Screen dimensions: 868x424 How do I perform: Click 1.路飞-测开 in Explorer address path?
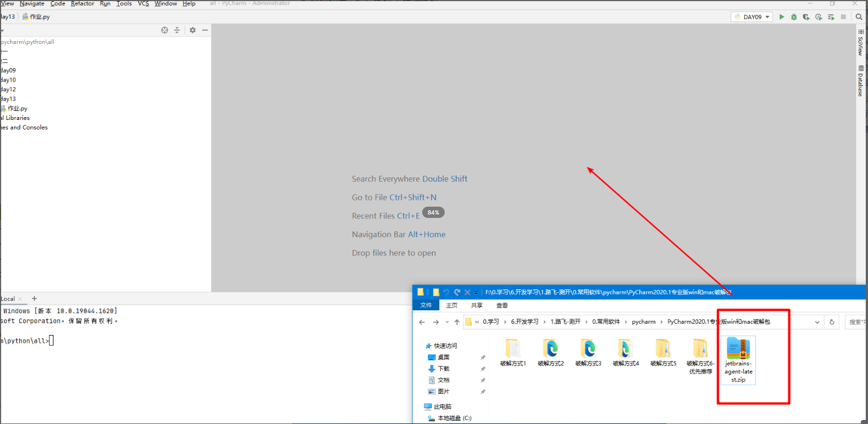pos(565,322)
